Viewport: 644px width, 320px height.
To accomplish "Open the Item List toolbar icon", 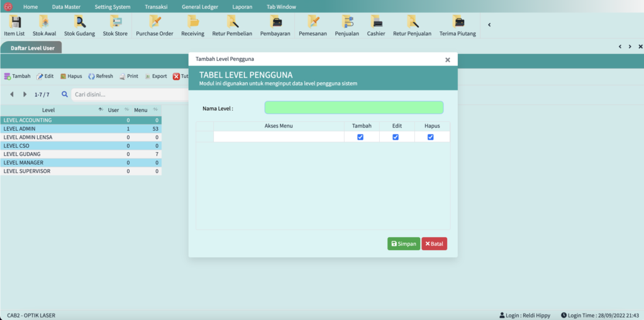I will click(x=14, y=26).
